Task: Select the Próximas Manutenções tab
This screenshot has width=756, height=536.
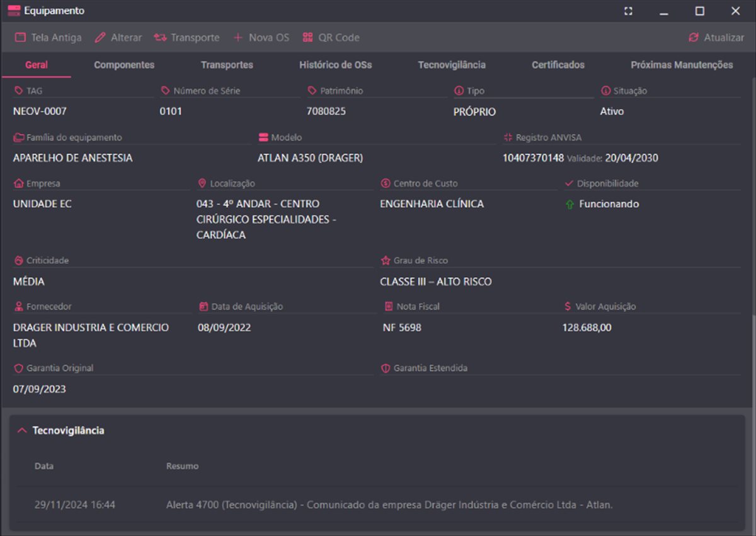Action: click(681, 64)
